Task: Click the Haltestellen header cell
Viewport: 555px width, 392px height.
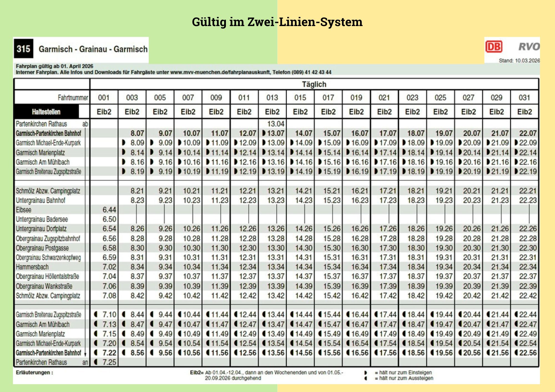Action: [46, 112]
